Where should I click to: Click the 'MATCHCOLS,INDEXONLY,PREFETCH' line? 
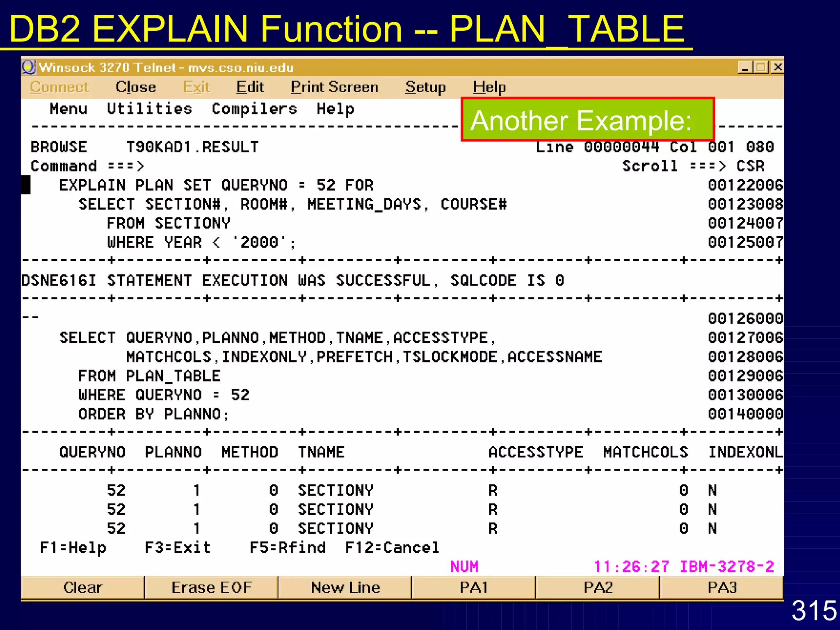364,357
